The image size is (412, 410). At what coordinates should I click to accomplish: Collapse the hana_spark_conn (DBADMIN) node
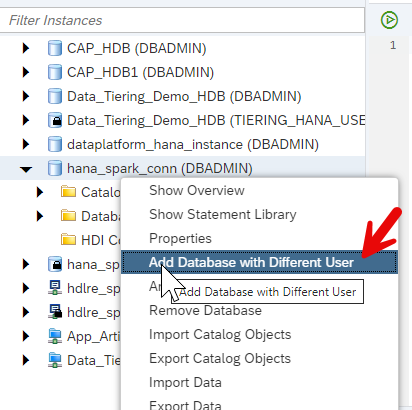point(26,169)
